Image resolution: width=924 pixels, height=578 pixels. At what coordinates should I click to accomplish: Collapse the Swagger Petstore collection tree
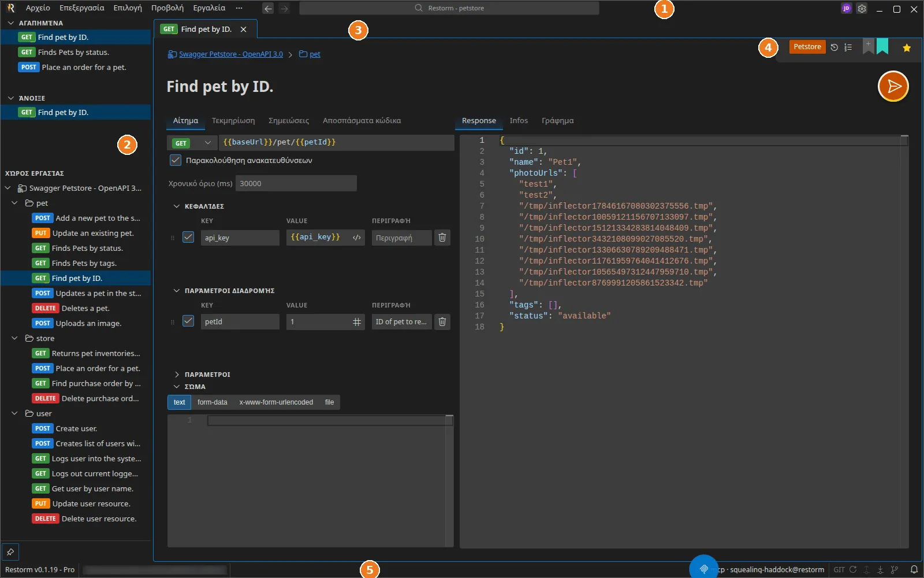coord(8,188)
